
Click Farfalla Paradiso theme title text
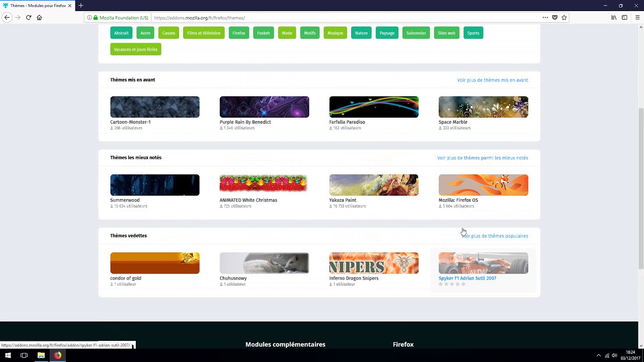pos(347,122)
